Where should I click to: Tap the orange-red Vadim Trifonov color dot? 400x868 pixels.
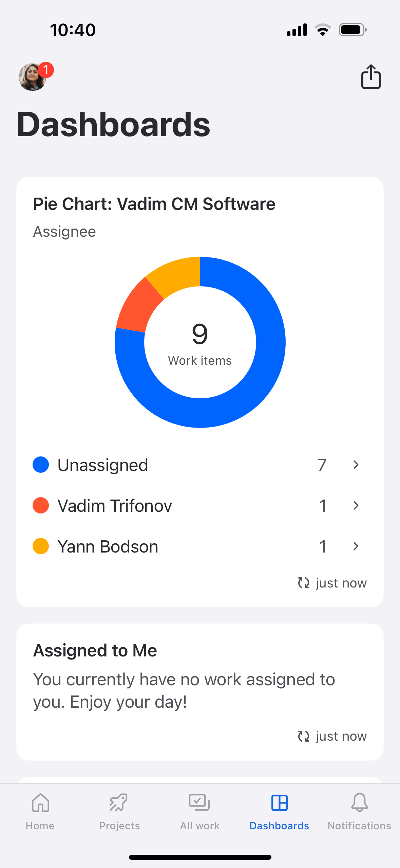(x=41, y=505)
